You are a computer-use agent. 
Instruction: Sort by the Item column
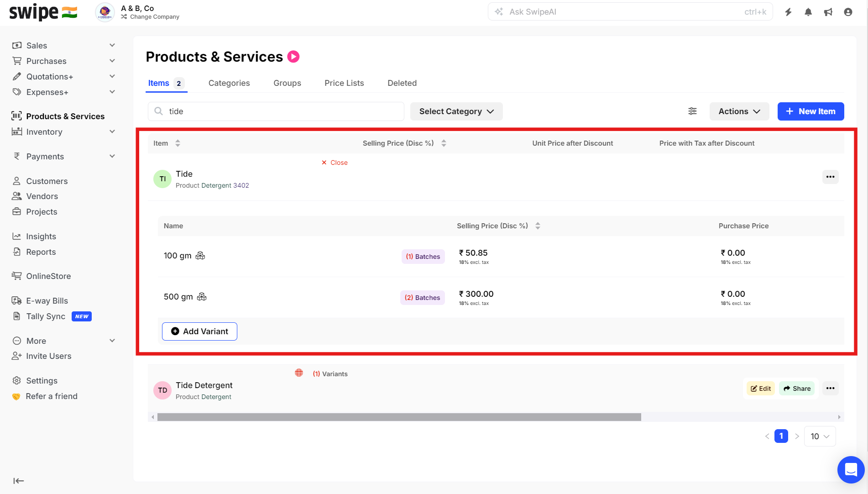click(178, 143)
